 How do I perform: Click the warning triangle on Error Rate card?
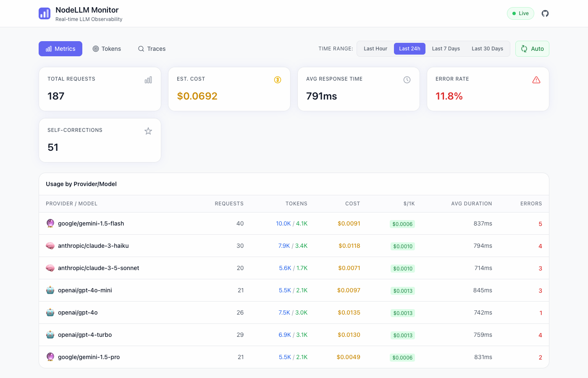click(x=536, y=79)
